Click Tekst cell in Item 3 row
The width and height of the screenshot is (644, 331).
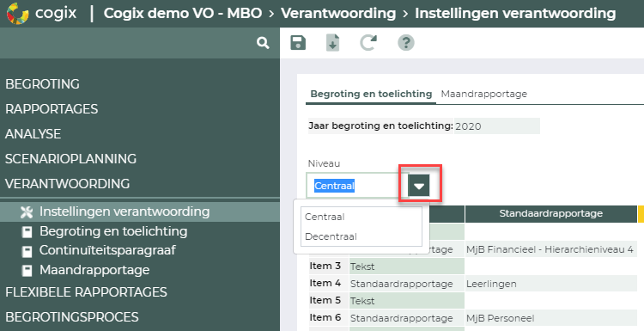407,267
